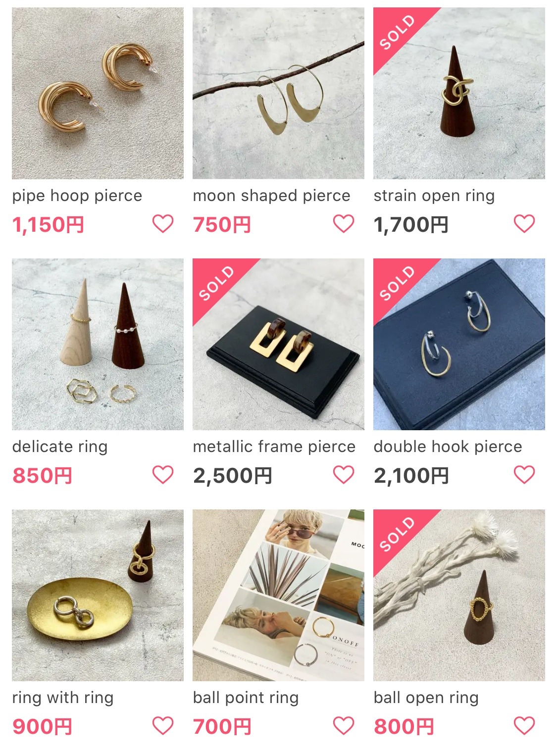Tap heart icon for ball open ring
Screen dimensions: 557x756
(x=524, y=726)
